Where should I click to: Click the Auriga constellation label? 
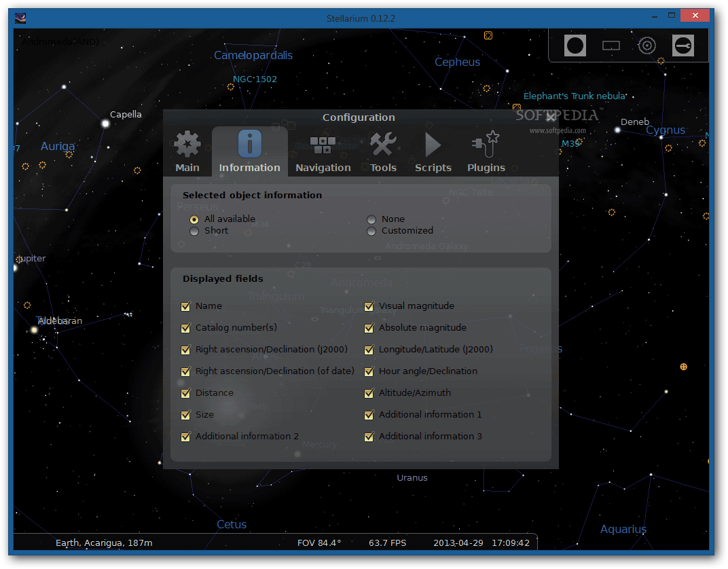(x=58, y=146)
